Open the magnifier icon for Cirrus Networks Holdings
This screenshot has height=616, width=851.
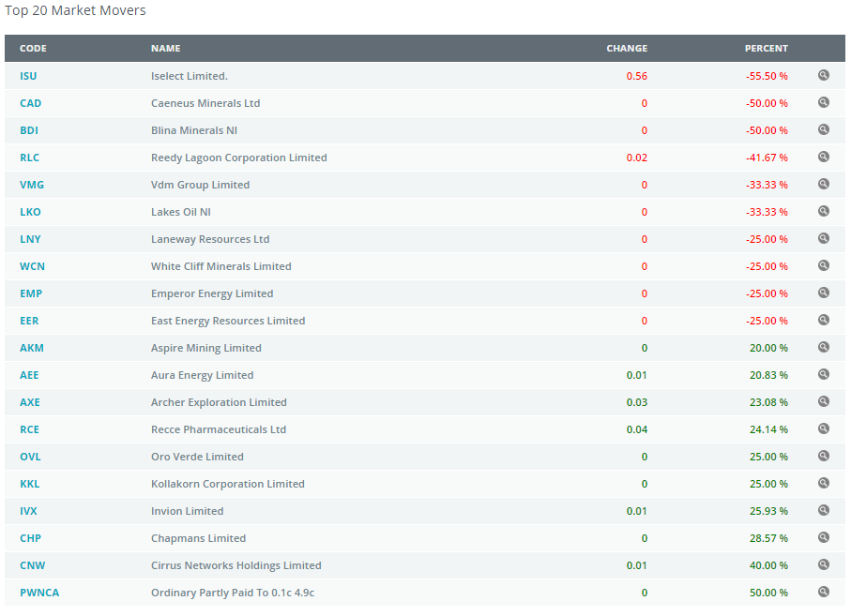point(824,565)
